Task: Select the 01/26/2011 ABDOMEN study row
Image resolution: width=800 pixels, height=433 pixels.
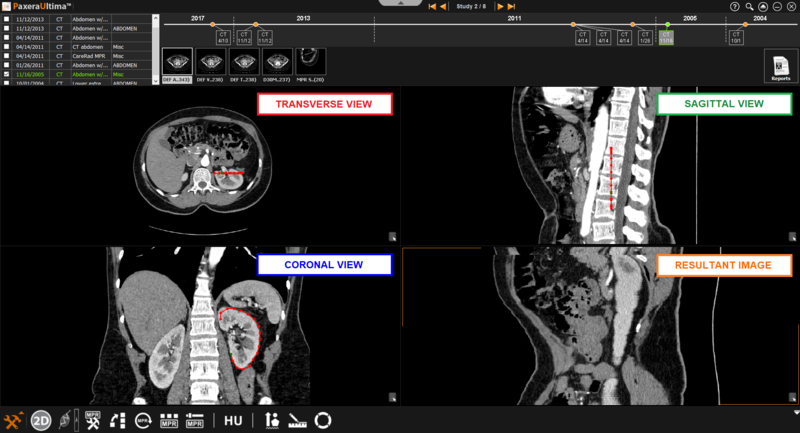Action: 80,65
